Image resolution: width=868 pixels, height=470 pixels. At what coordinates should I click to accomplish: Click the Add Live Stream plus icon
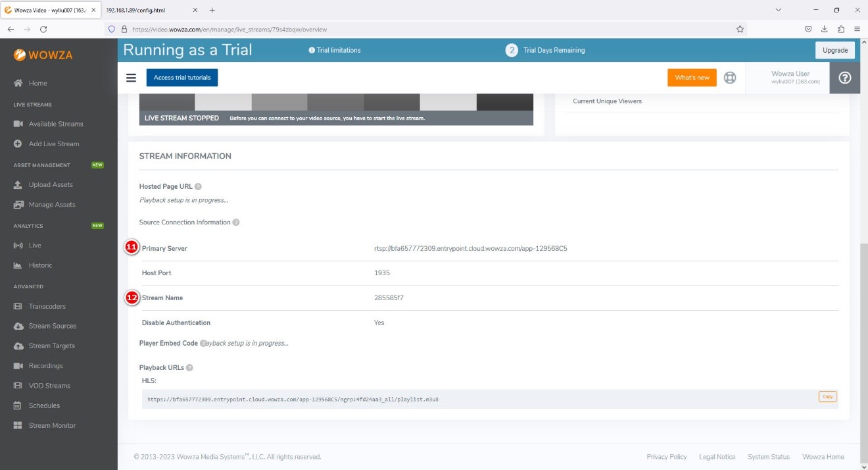coord(18,144)
